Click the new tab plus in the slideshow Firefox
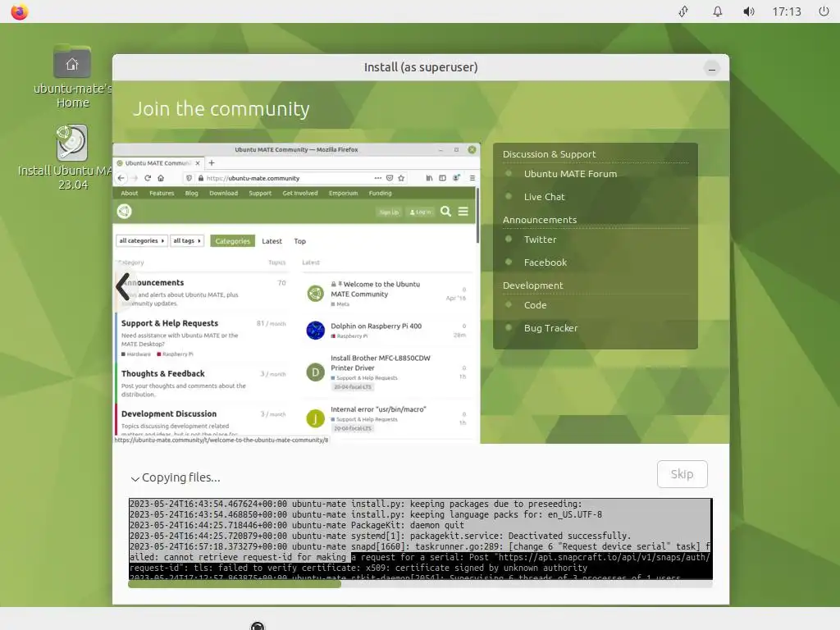The width and height of the screenshot is (840, 630). (x=212, y=163)
